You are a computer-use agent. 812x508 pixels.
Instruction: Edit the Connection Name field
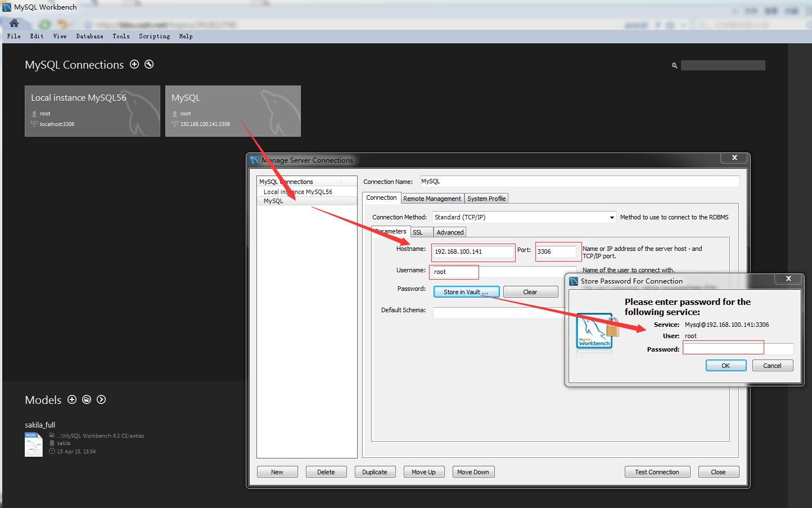(x=579, y=181)
